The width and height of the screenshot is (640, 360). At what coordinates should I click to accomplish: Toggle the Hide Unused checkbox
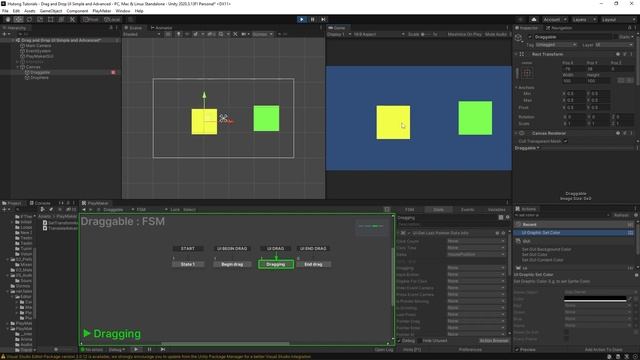(x=420, y=340)
